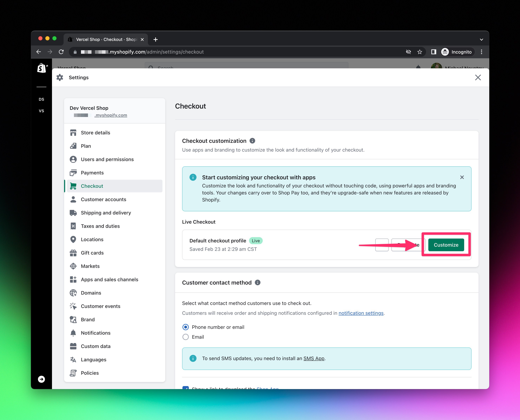
Task: Click the Locations pin icon
Action: (x=73, y=240)
